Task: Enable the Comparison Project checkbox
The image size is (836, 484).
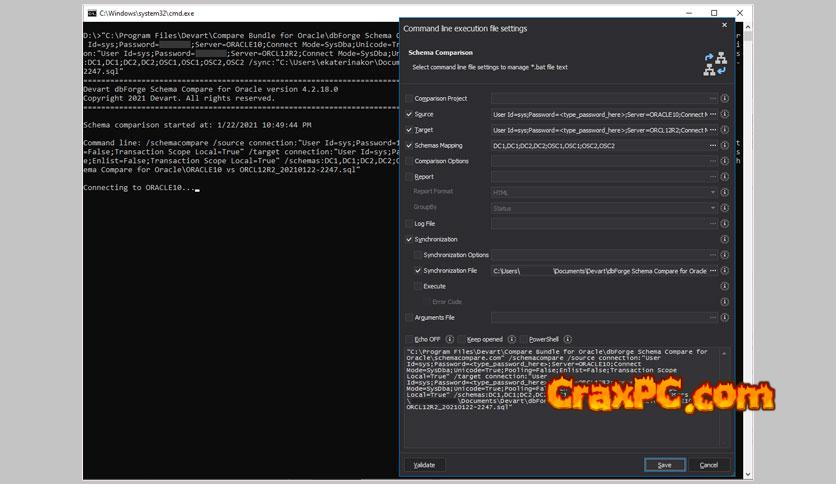Action: click(408, 99)
